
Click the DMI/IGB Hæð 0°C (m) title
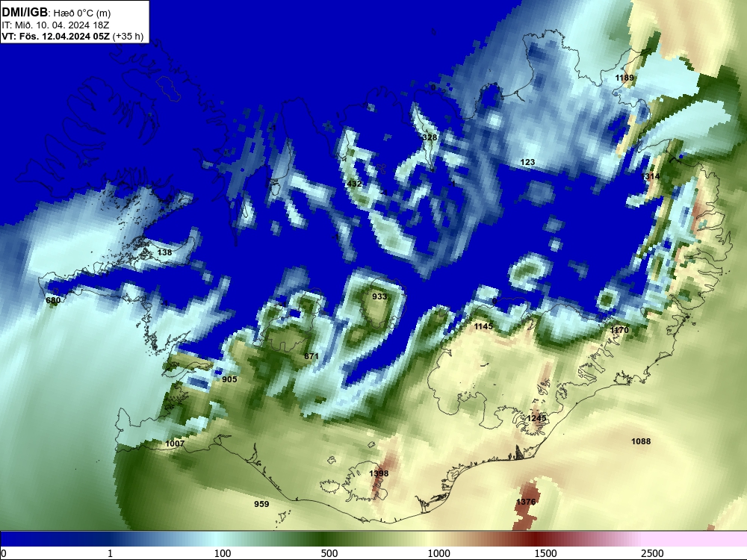(56, 13)
